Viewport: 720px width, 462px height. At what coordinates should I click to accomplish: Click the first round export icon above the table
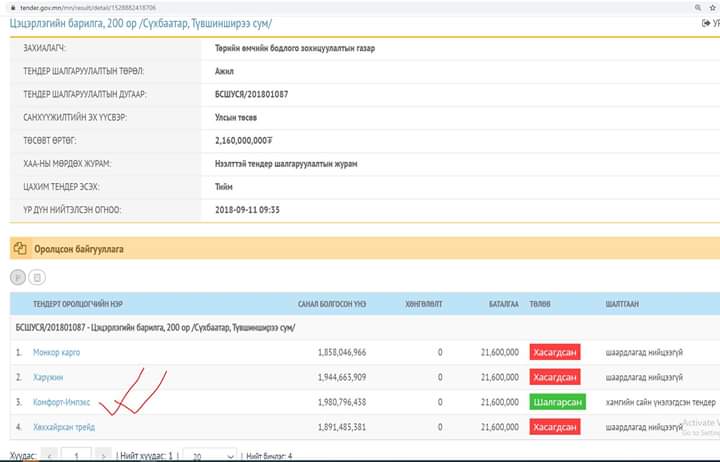18,277
